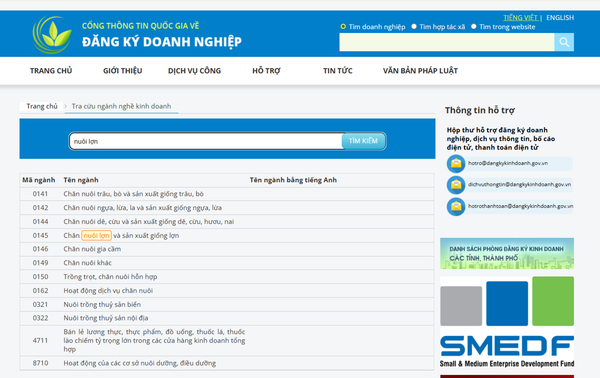600x378 pixels.
Task: Click 'ĐĂNG KÝ DOANH NGHIỆP' site title
Action: pyautogui.click(x=162, y=42)
